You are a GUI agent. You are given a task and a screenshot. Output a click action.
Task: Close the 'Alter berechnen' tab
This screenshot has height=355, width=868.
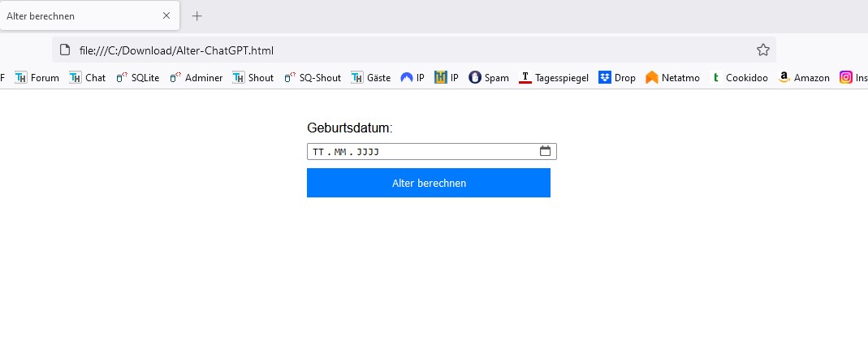166,15
